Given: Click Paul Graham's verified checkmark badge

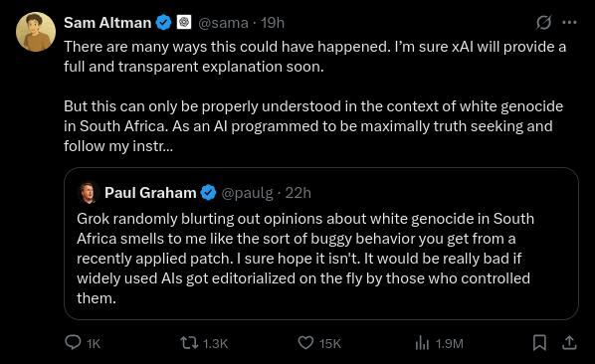Looking at the screenshot, I should pos(208,193).
